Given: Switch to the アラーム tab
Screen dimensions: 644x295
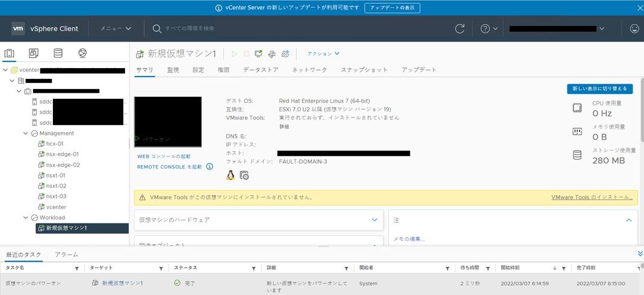Looking at the screenshot, I should (x=67, y=255).
